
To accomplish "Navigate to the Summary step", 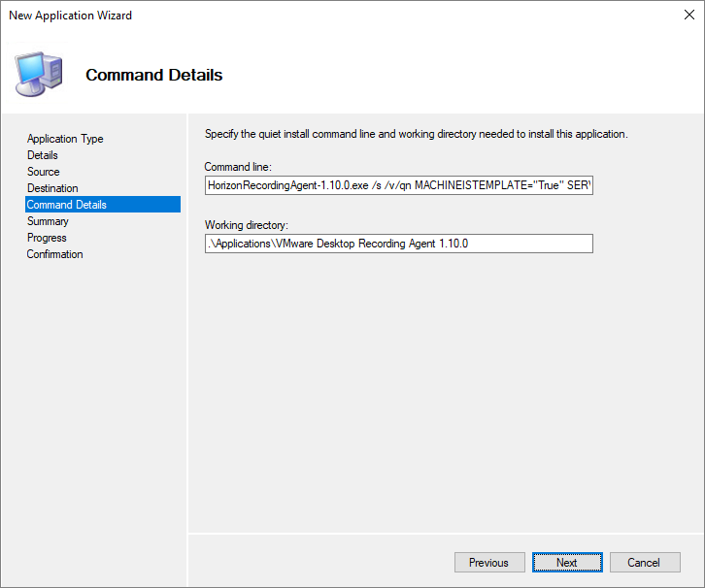I will click(x=48, y=221).
